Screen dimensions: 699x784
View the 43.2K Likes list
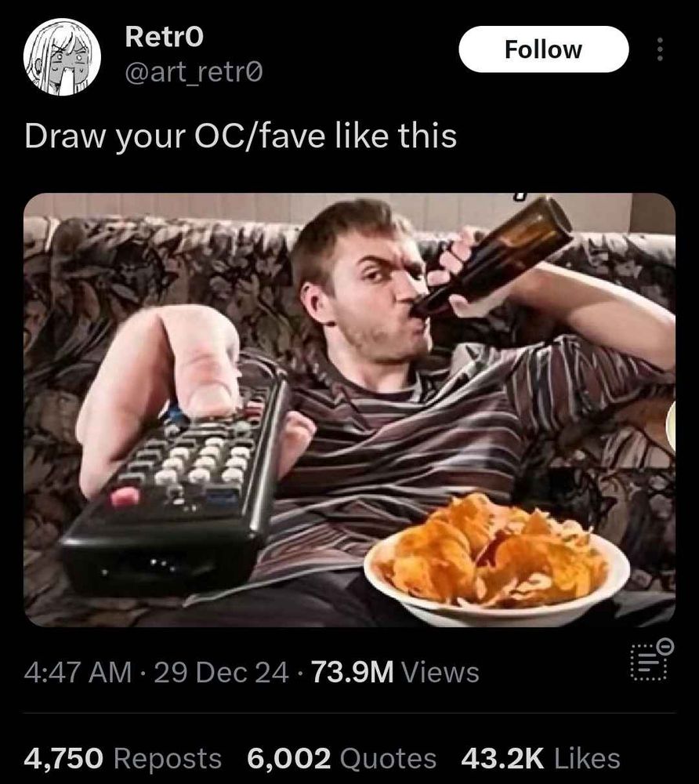pos(541,758)
